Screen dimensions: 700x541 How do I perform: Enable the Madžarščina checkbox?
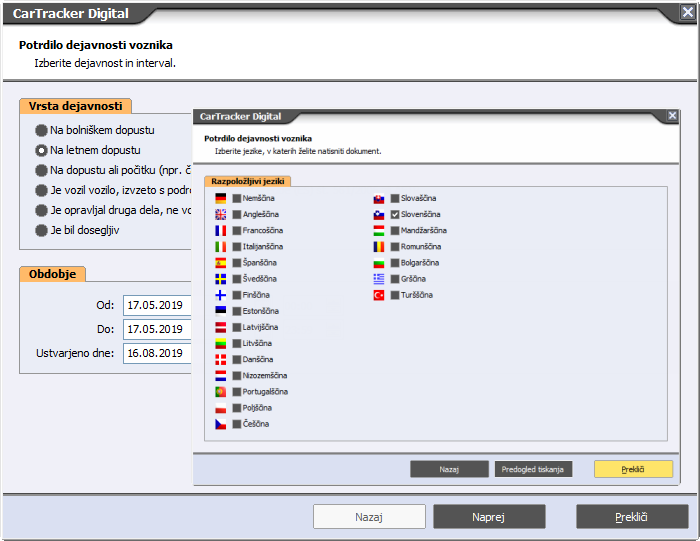[395, 230]
